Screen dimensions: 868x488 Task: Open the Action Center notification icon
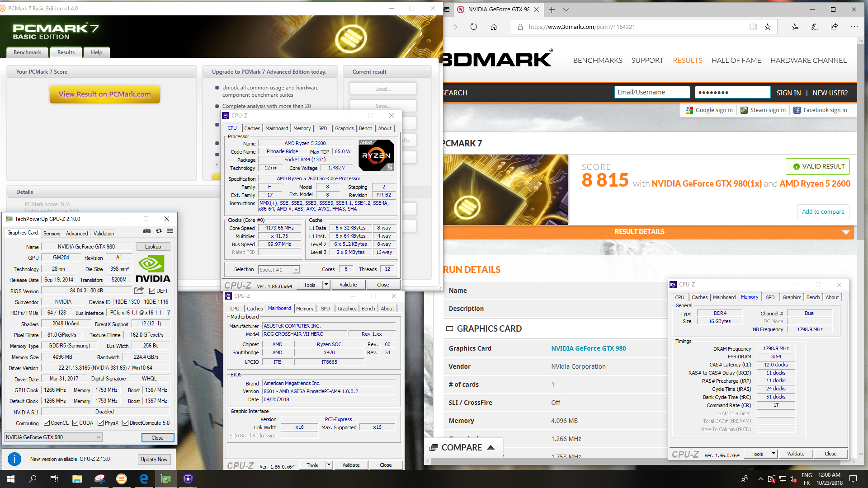[853, 479]
